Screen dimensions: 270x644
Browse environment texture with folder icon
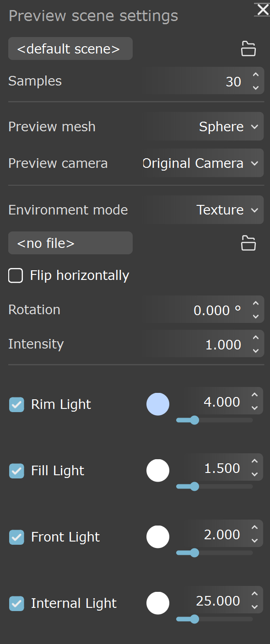248,243
